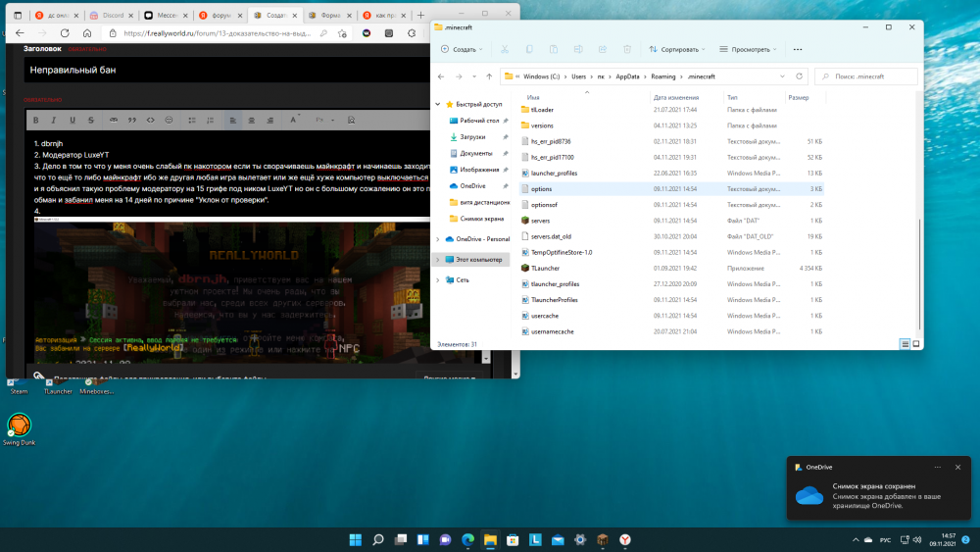Open the Сортировать dropdown
The image size is (980, 552).
coord(677,49)
